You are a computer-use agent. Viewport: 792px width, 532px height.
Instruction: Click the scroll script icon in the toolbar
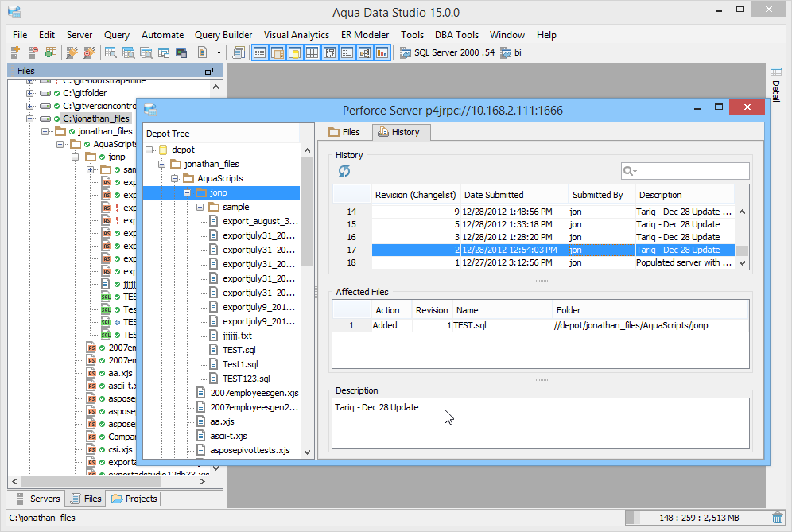point(239,52)
